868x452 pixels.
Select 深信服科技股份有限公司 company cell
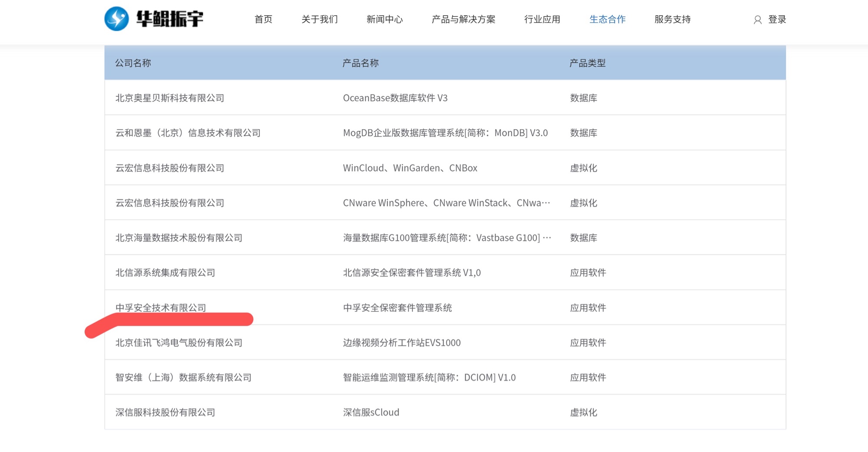pos(165,413)
